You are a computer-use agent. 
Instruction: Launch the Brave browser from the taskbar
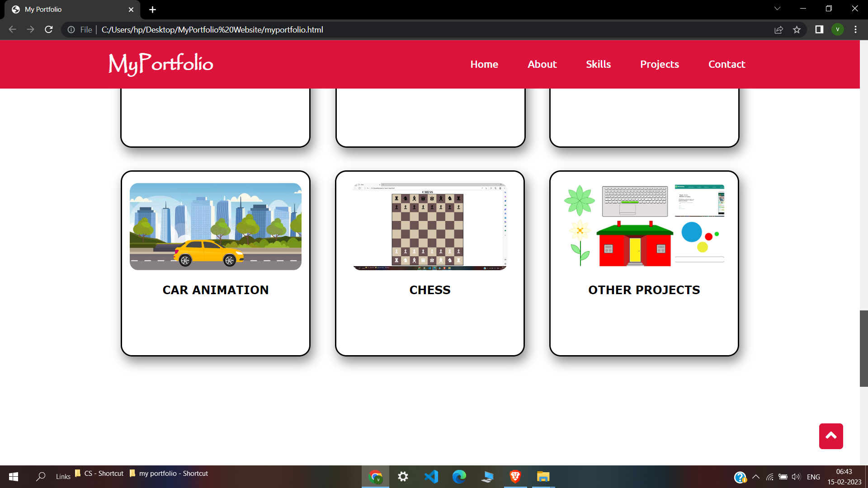pos(515,476)
